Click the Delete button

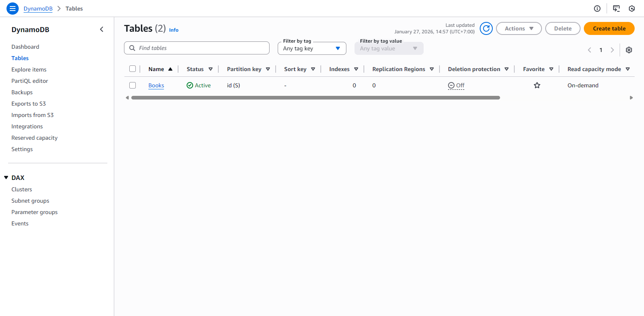[x=563, y=28]
